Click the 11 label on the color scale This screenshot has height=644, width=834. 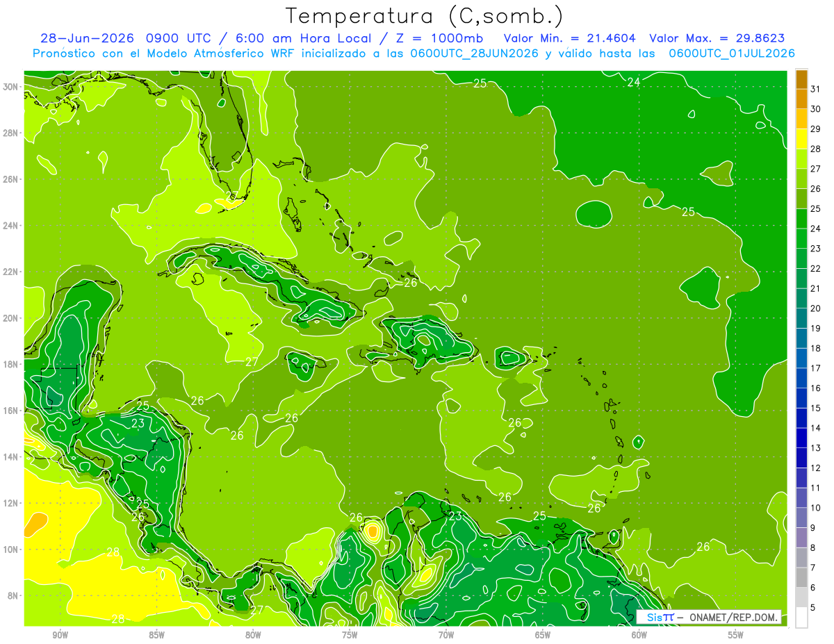[x=816, y=488]
